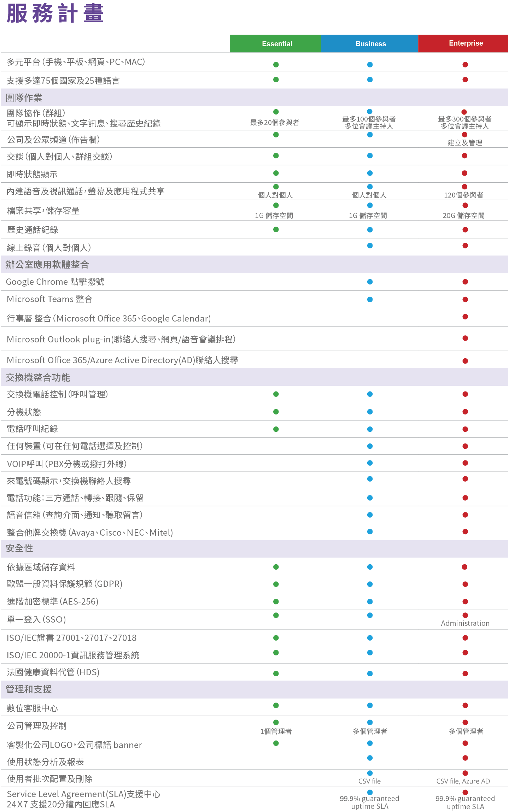The image size is (509, 812).
Task: Click the 服務計畫 page title
Action: click(x=55, y=13)
